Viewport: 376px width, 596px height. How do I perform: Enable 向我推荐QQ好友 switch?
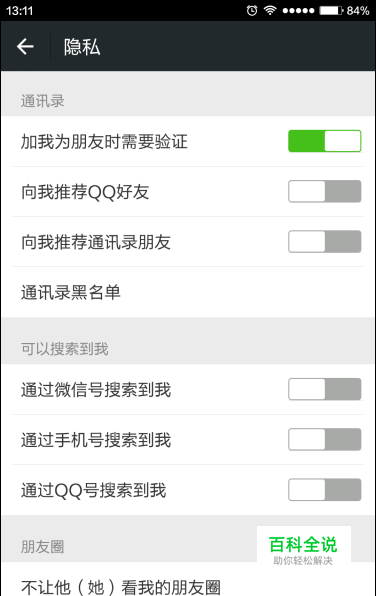(324, 191)
